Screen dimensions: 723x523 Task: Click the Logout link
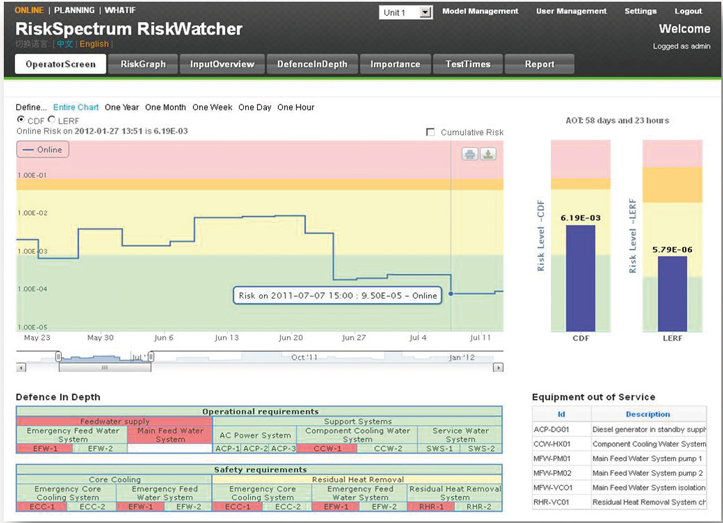pyautogui.click(x=688, y=11)
